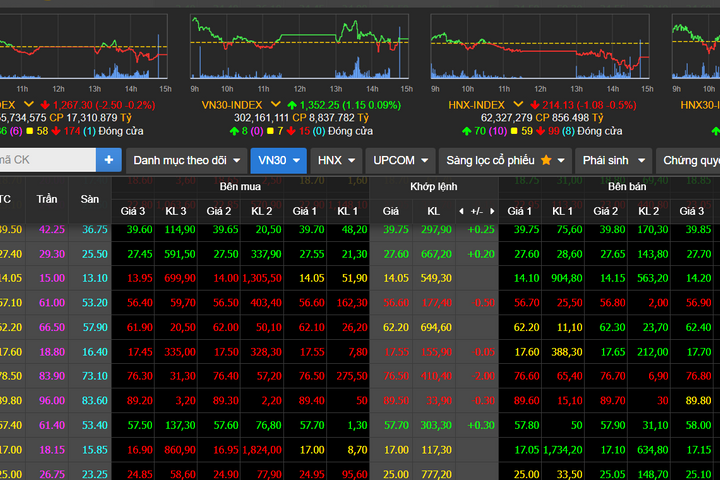Screen dimensions: 720x480
Task: Click bid price 56.40
Action: point(140,303)
